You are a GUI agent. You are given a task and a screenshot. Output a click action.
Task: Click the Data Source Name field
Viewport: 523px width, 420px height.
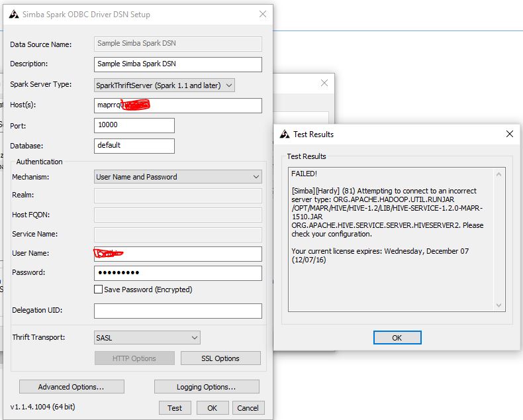[178, 44]
